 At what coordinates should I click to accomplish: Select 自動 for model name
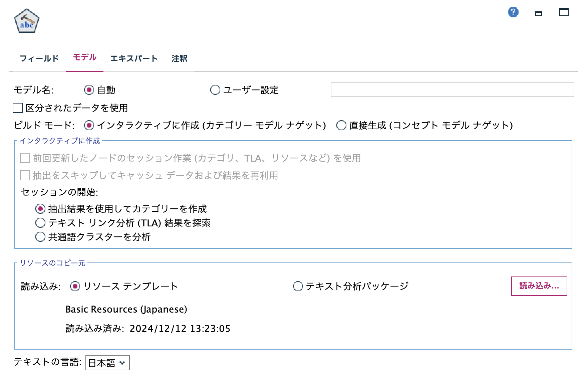pyautogui.click(x=88, y=89)
